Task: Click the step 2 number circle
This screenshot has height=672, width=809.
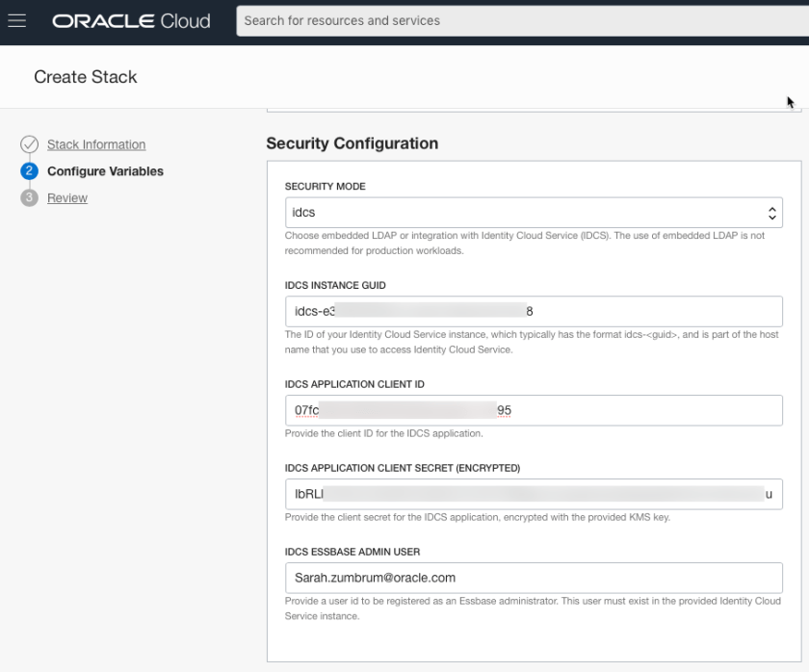Action: (x=29, y=171)
